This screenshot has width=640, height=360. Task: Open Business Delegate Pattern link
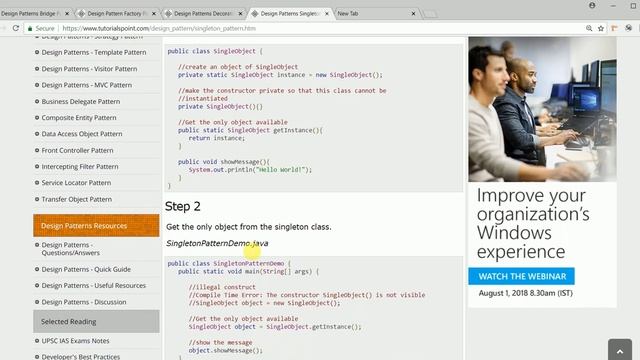(81, 101)
